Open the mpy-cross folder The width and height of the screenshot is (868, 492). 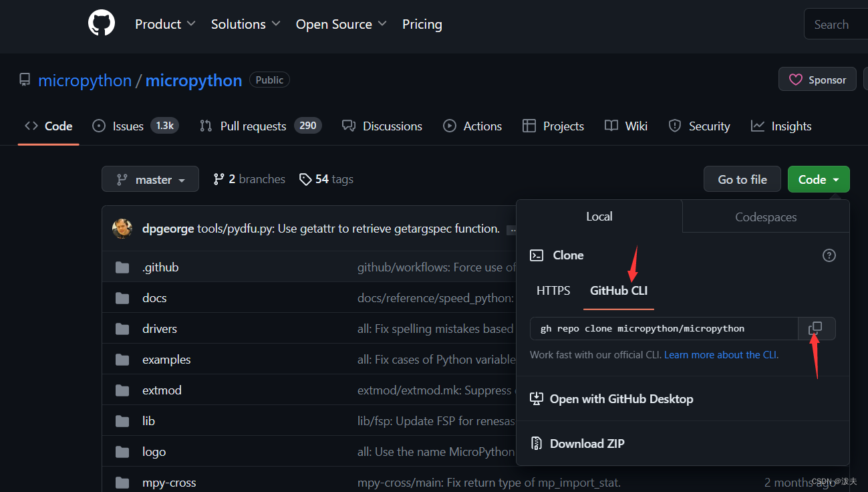pos(169,483)
